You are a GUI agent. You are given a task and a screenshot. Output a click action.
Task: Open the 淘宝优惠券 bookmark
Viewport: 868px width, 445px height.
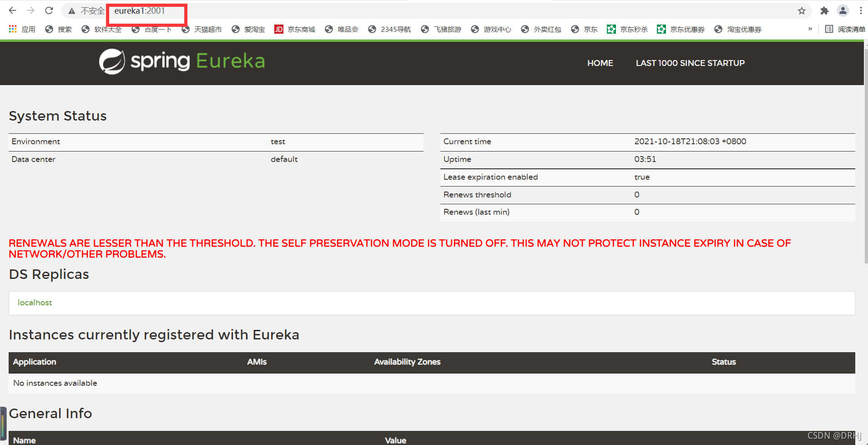coord(737,29)
